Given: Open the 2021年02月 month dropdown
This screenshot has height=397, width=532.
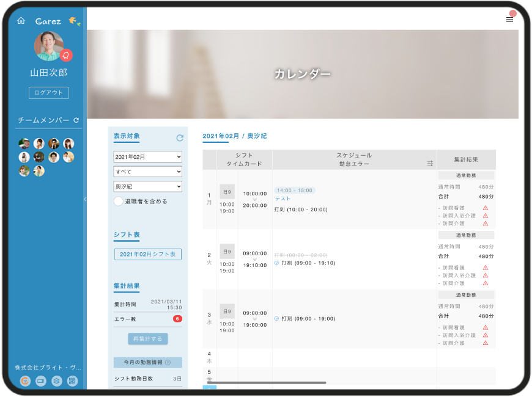Looking at the screenshot, I should click(148, 157).
